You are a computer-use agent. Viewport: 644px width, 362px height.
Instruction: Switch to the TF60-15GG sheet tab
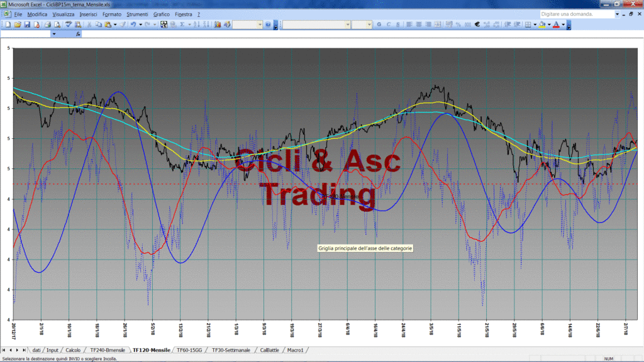(x=189, y=350)
